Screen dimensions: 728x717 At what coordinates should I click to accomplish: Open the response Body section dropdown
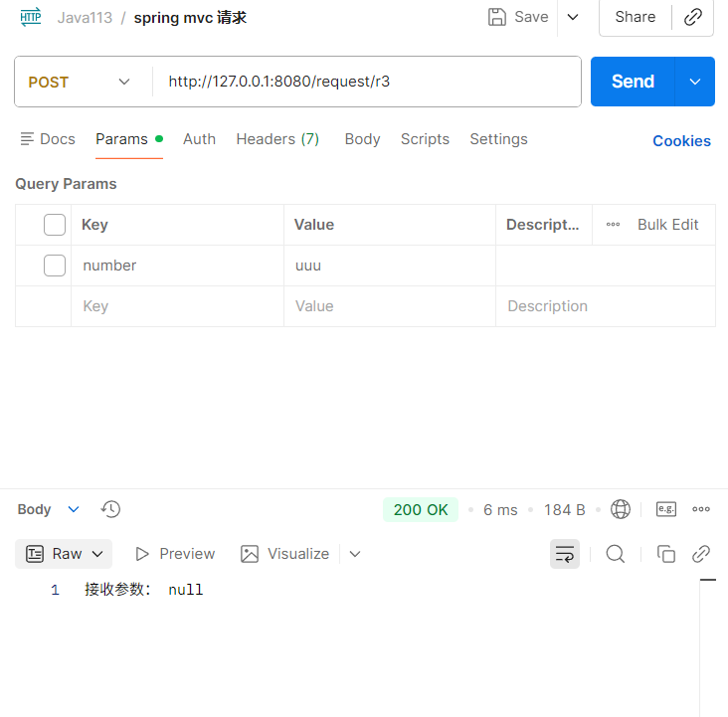coord(74,509)
